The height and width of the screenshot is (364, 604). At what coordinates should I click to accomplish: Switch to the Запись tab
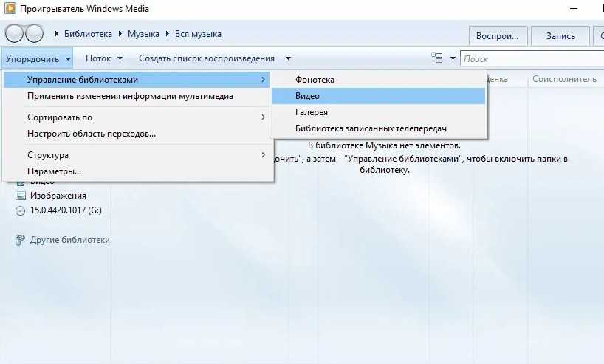pos(560,35)
